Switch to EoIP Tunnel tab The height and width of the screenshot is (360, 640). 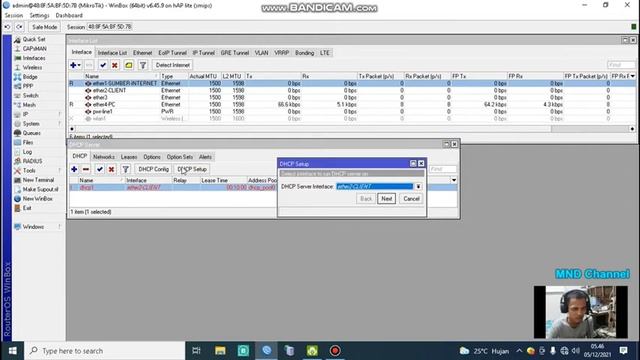(x=172, y=53)
